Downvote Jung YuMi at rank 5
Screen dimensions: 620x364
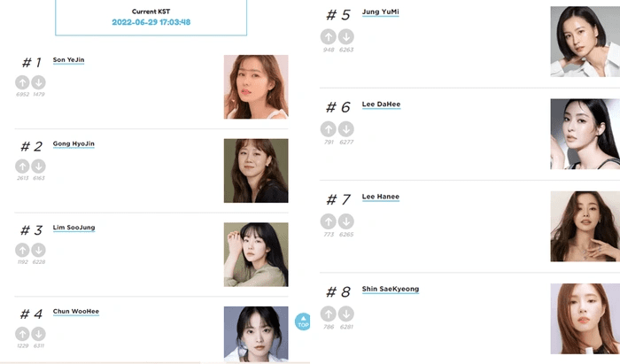(x=346, y=37)
